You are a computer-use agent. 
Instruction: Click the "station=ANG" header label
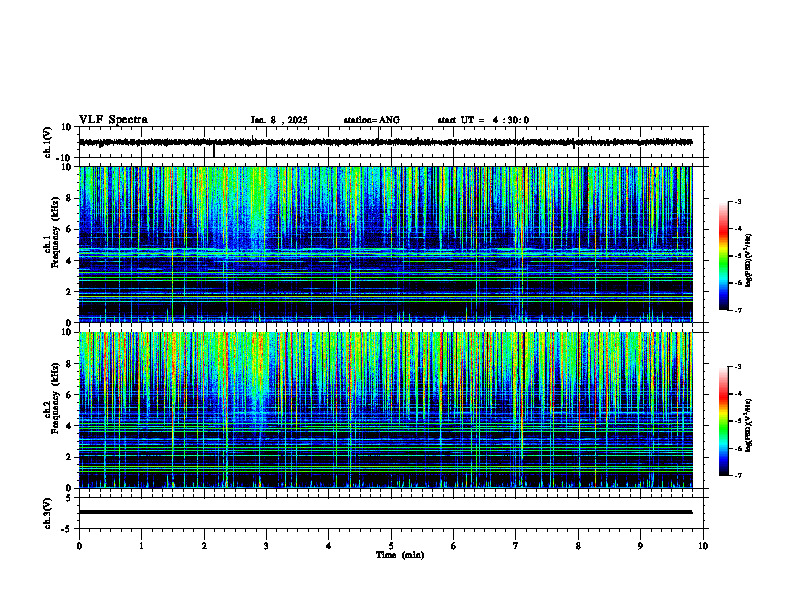click(x=372, y=120)
